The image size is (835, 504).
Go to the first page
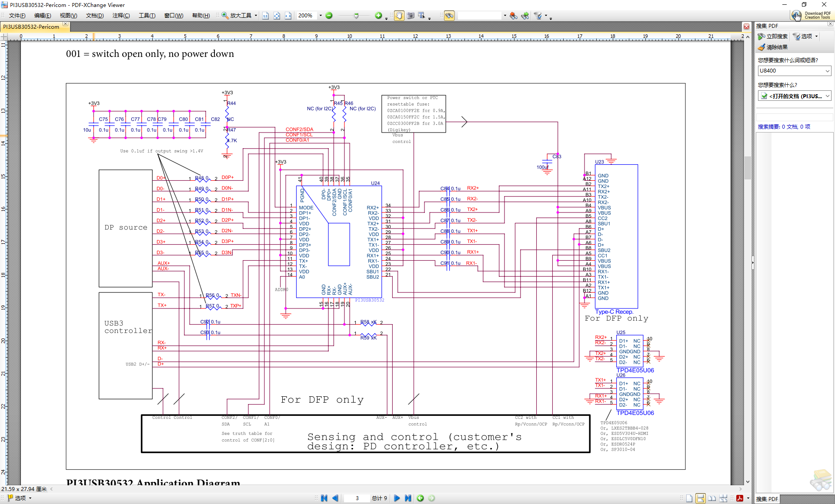(x=324, y=498)
